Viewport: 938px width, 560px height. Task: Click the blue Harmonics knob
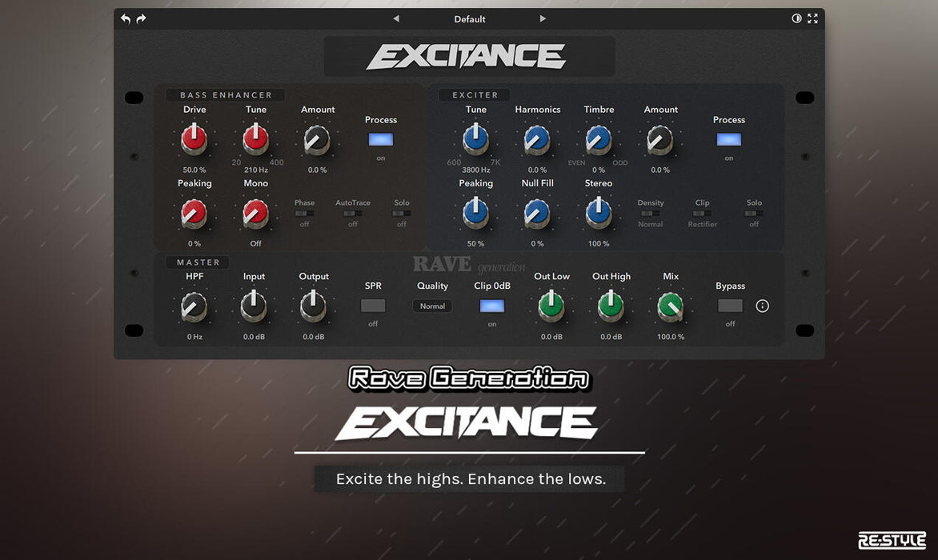coord(536,139)
